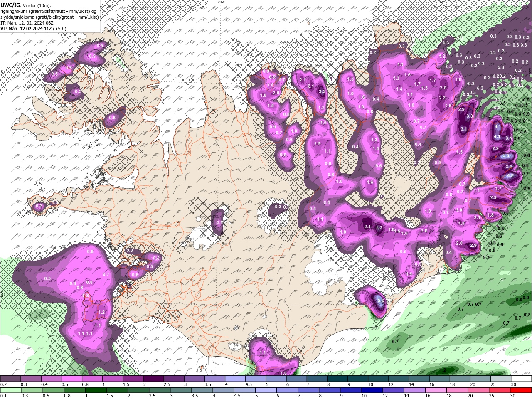
Task: Click the 'UWC/IG: Vindur (10m)' title line
Action: pos(25,5)
